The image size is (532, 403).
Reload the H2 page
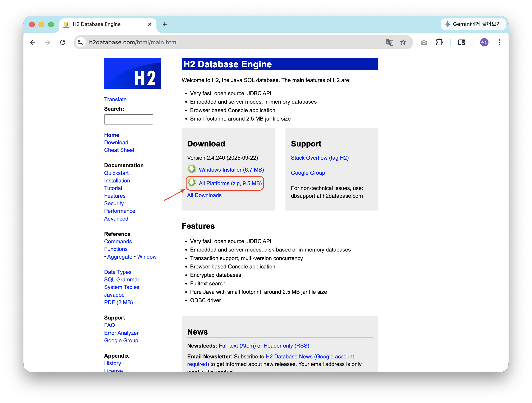point(63,42)
